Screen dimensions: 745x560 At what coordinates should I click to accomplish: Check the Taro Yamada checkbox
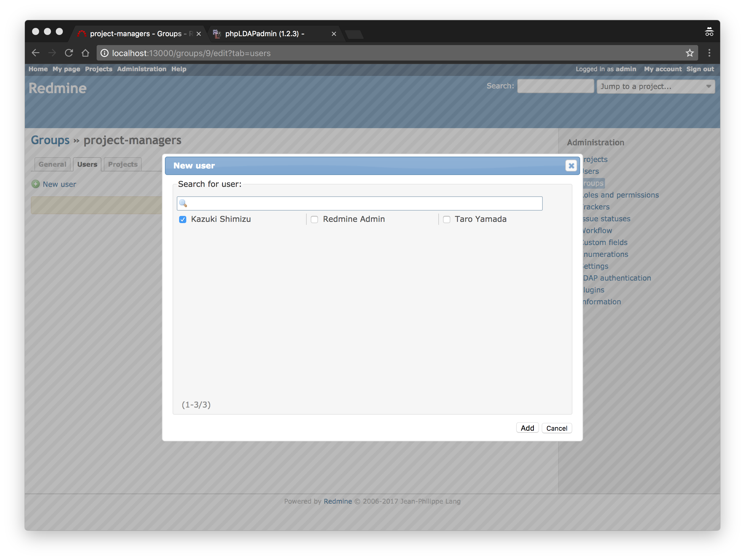pyautogui.click(x=446, y=219)
